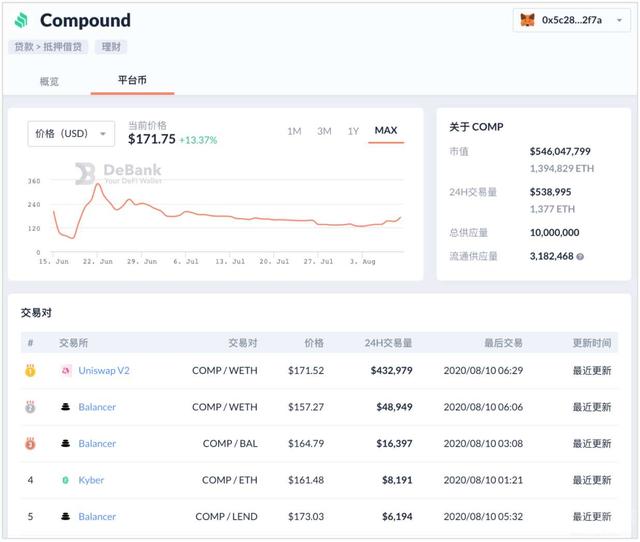Click the 贷款 > 抵押借贷 category tag
This screenshot has width=640, height=542.
[x=48, y=47]
